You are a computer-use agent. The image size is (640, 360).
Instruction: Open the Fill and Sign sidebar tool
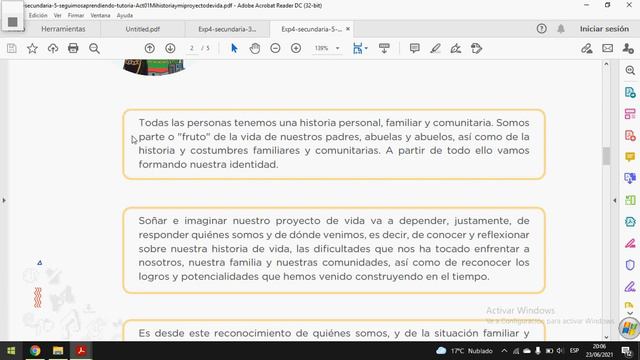[630, 287]
